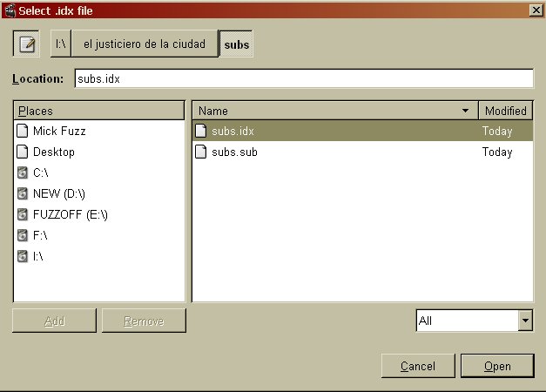The height and width of the screenshot is (392, 546).
Task: Click the NEW (D:\) drive icon
Action: [23, 193]
